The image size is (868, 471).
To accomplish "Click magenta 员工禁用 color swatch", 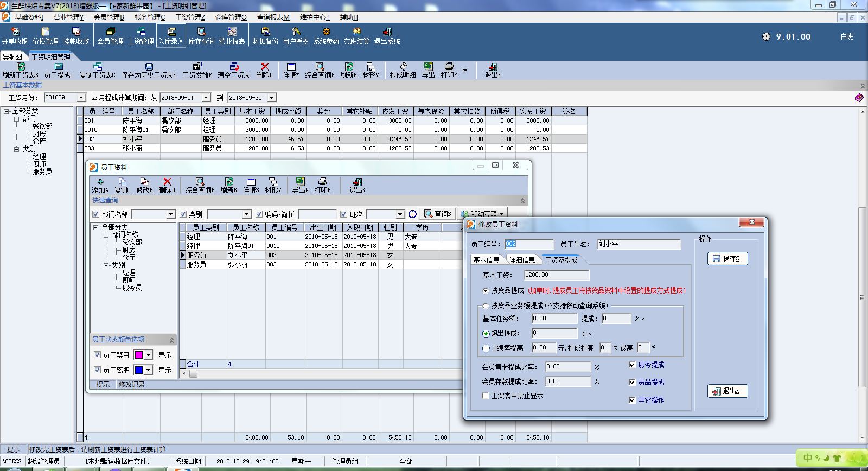I will coord(138,355).
